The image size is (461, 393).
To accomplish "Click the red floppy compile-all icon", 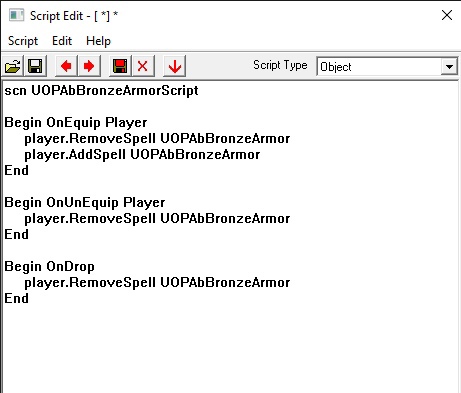I will (120, 66).
